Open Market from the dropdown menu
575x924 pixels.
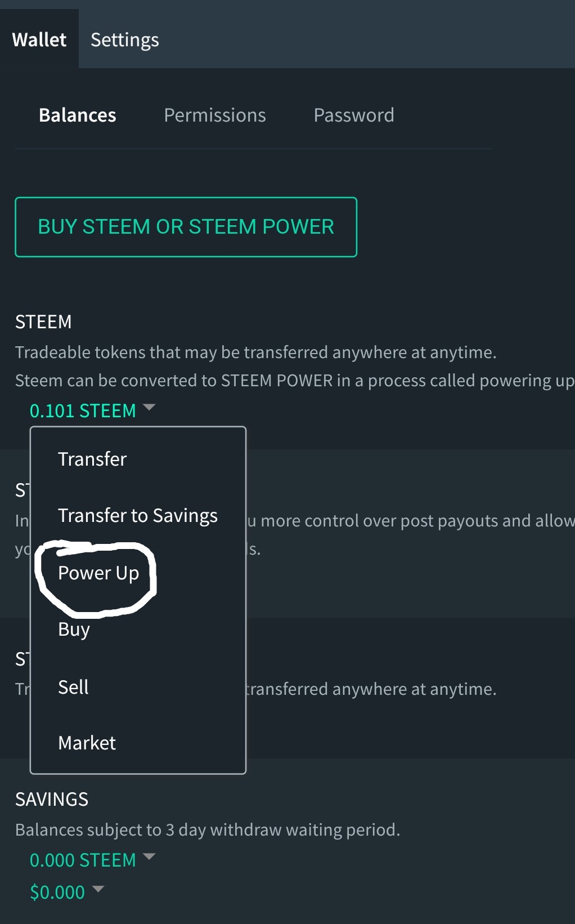pos(87,743)
